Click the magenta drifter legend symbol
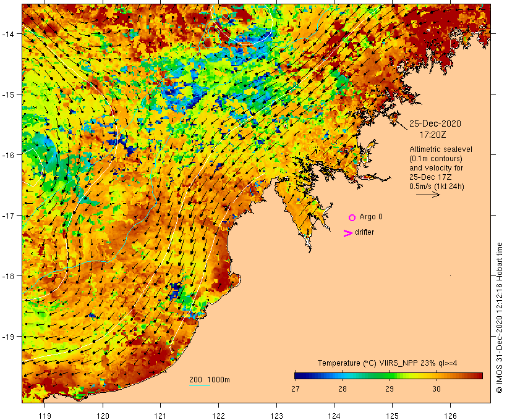The image size is (507, 420). (x=348, y=233)
